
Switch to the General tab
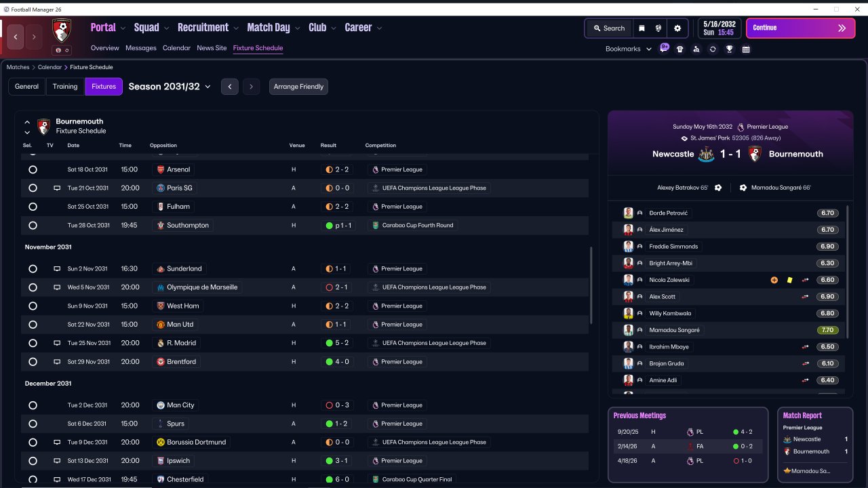point(27,87)
